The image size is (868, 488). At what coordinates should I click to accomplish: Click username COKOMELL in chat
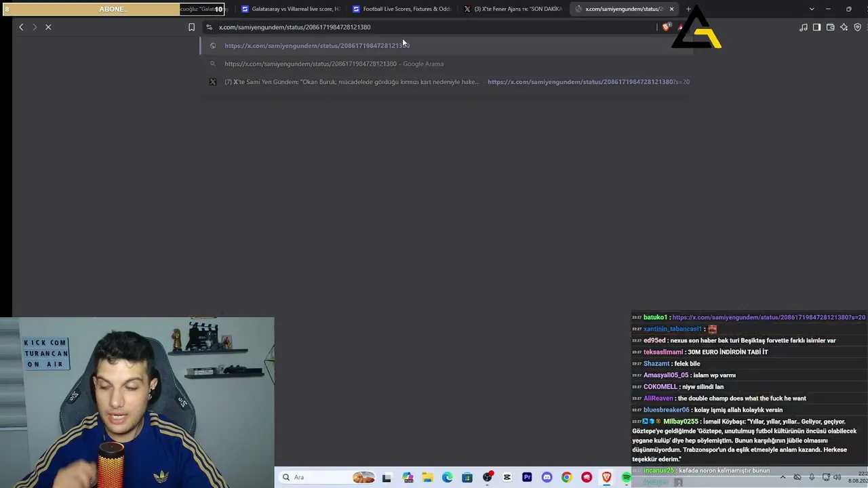tap(660, 386)
